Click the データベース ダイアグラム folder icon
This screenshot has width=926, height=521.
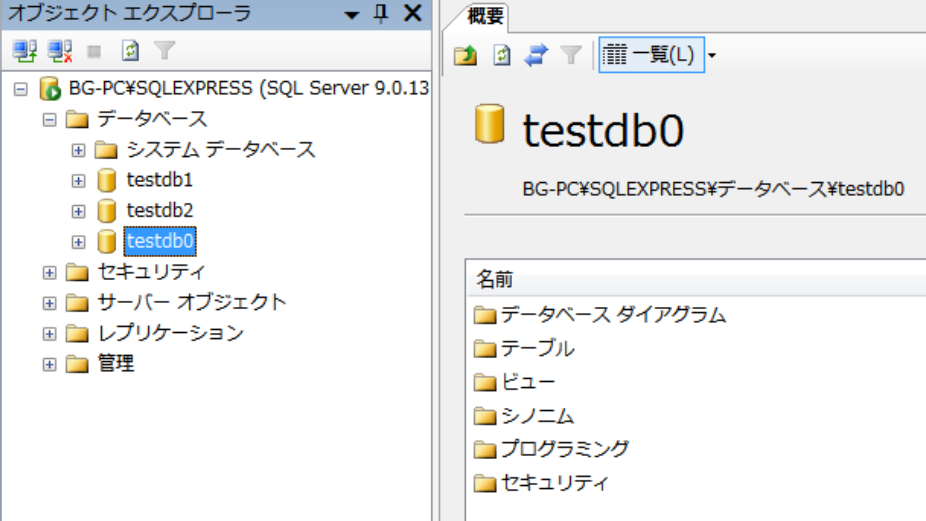click(485, 315)
